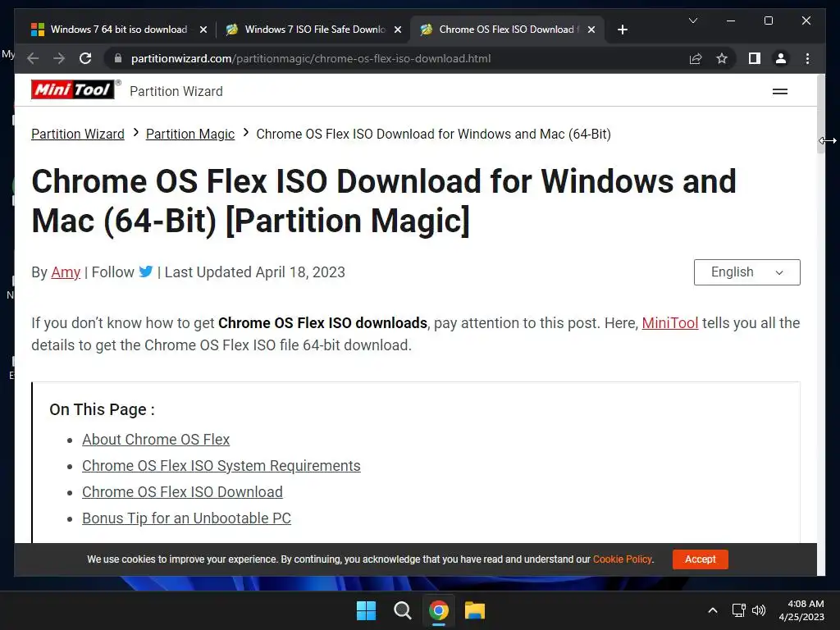The width and height of the screenshot is (840, 630).
Task: Jump to Chrome OS Flex ISO System Requirements
Action: (x=221, y=466)
